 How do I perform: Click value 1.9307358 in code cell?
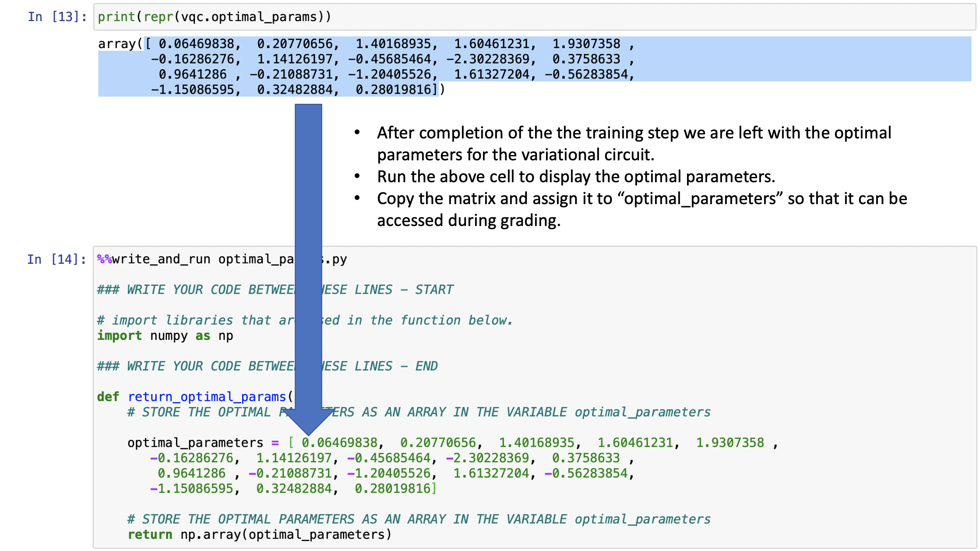(730, 443)
